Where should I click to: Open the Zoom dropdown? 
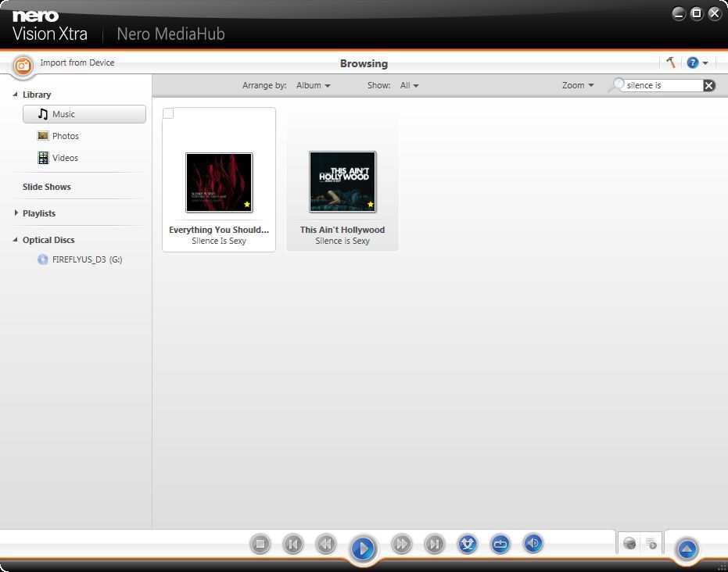(578, 85)
